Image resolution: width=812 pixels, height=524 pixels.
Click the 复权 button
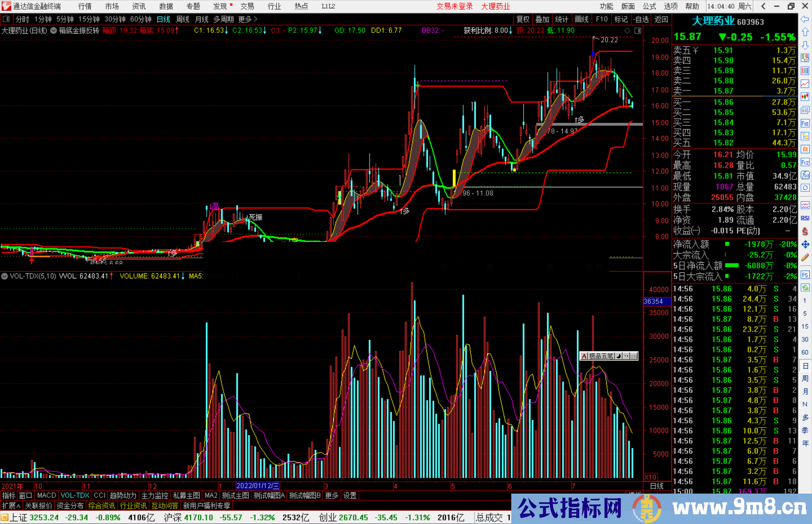coord(523,19)
